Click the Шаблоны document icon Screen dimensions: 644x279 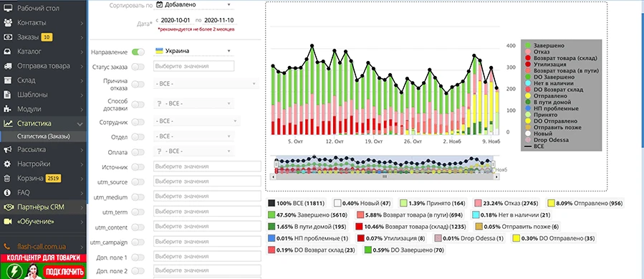coord(7,94)
